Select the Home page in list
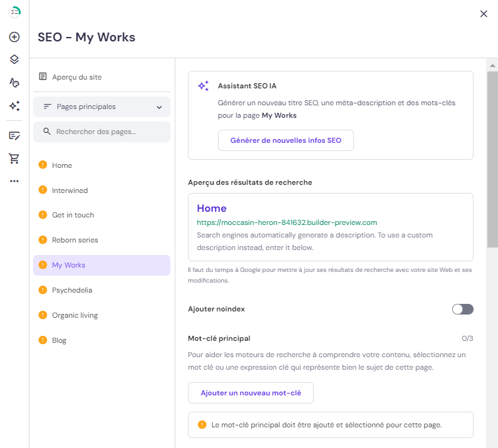Image resolution: width=498 pixels, height=448 pixels. 62,165
